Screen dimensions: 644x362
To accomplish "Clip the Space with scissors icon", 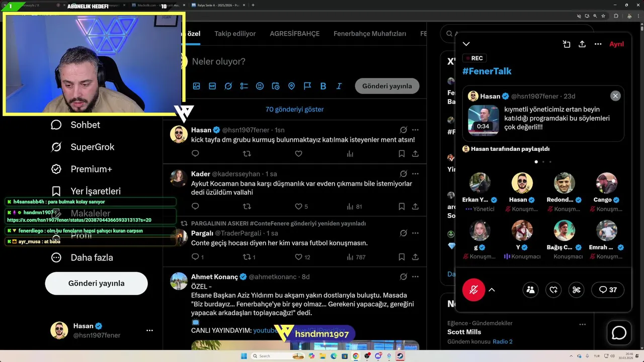I will 577,290.
